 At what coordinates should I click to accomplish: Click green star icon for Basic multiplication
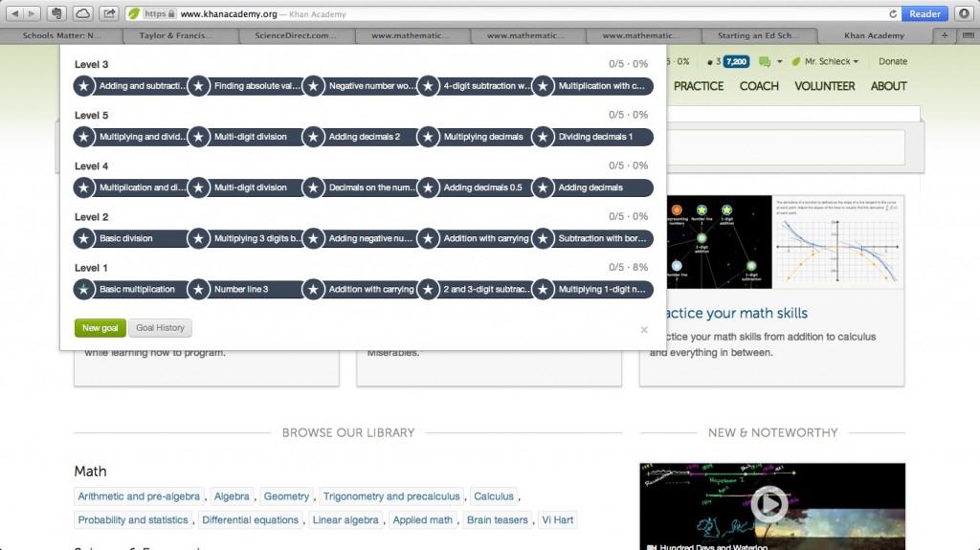(x=84, y=289)
